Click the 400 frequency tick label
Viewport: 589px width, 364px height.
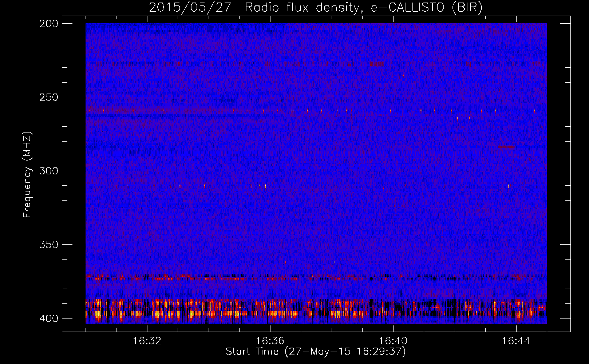49,318
